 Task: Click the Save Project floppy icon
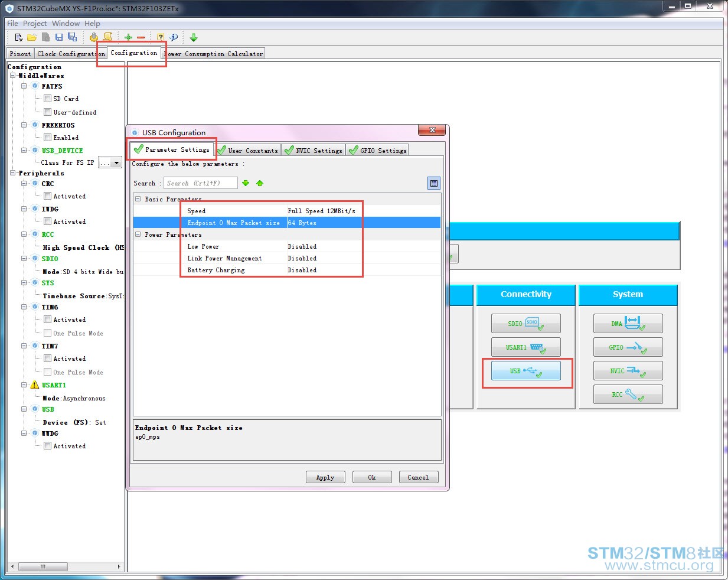point(59,37)
